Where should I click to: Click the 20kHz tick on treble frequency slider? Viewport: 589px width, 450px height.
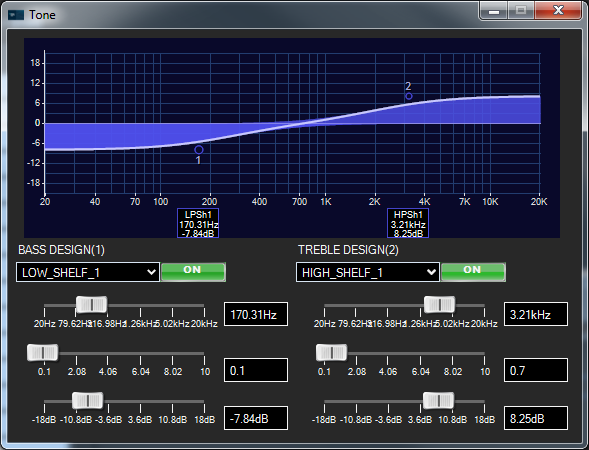click(484, 324)
